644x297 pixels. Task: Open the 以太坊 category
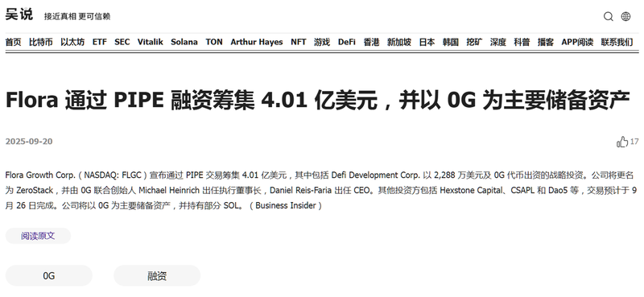tap(72, 42)
